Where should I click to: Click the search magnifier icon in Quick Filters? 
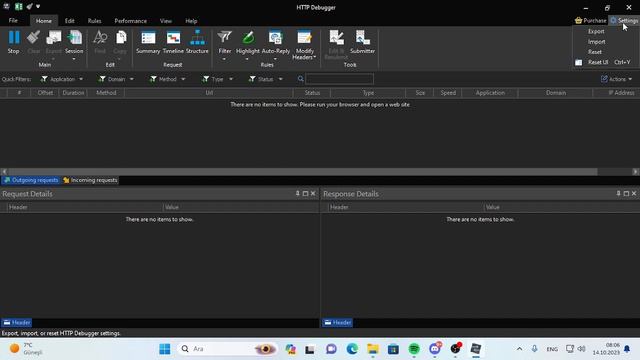tap(301, 79)
